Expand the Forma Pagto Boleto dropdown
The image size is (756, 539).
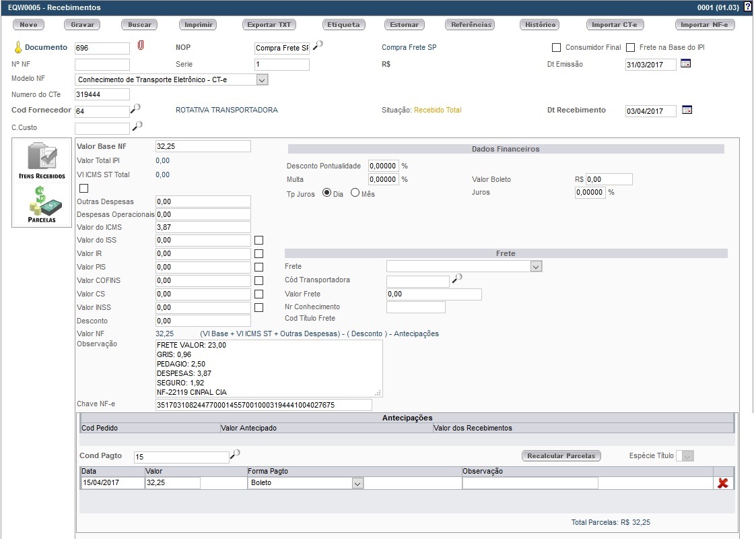pos(357,483)
